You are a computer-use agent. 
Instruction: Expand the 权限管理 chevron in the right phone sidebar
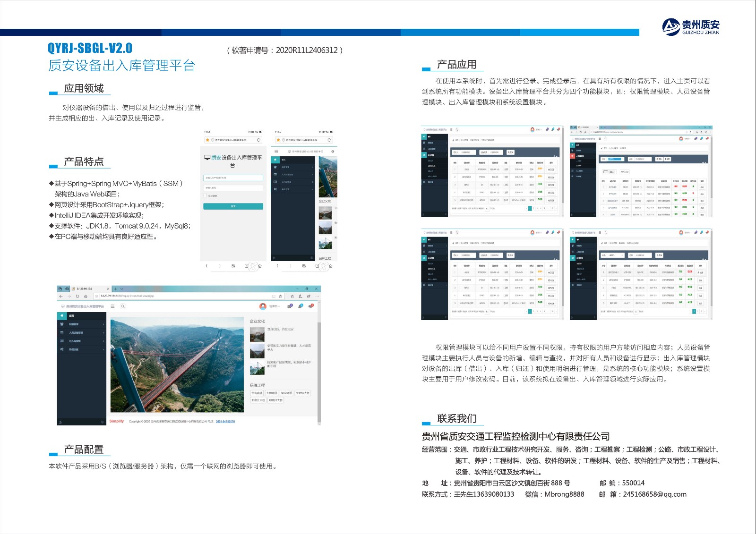pos(312,167)
